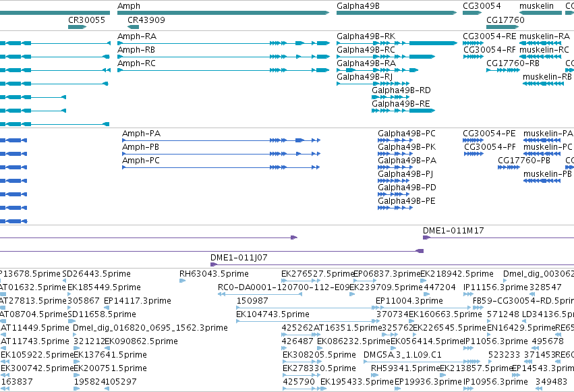The width and height of the screenshot is (574, 392).
Task: Select the CG17760-RB transcript
Action: pos(503,70)
